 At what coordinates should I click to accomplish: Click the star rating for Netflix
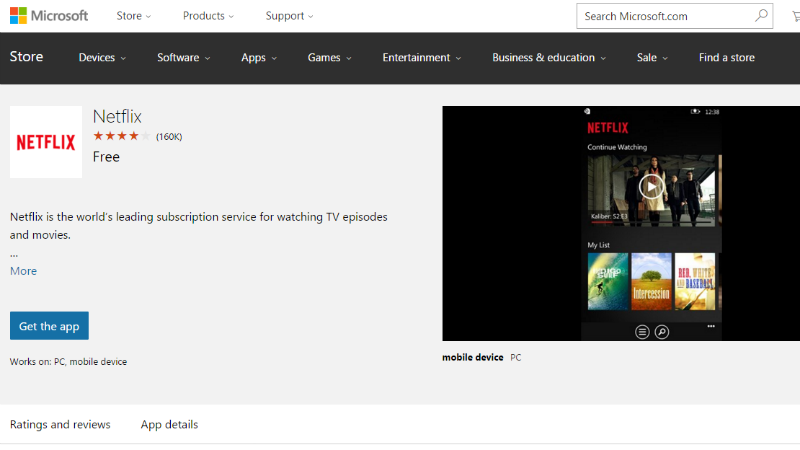coord(121,136)
